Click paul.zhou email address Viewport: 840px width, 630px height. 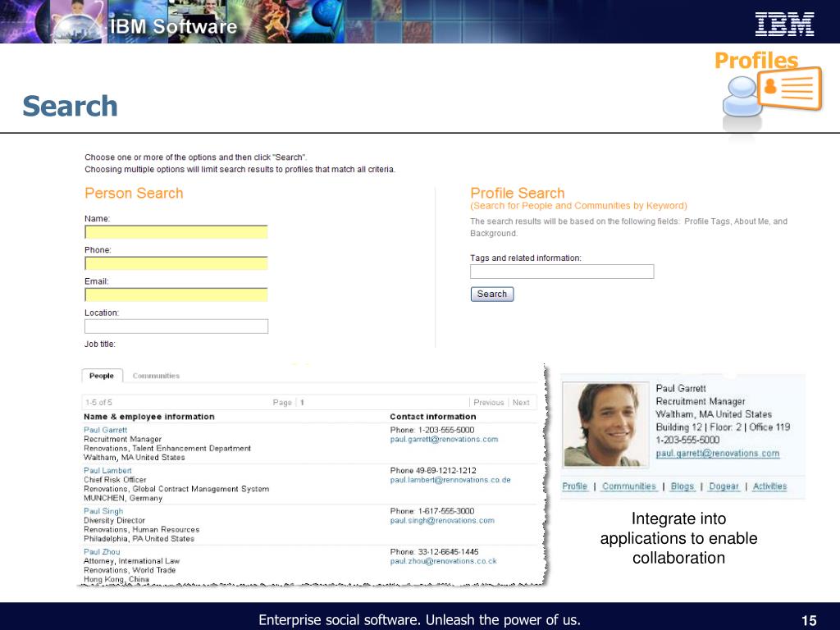click(443, 561)
